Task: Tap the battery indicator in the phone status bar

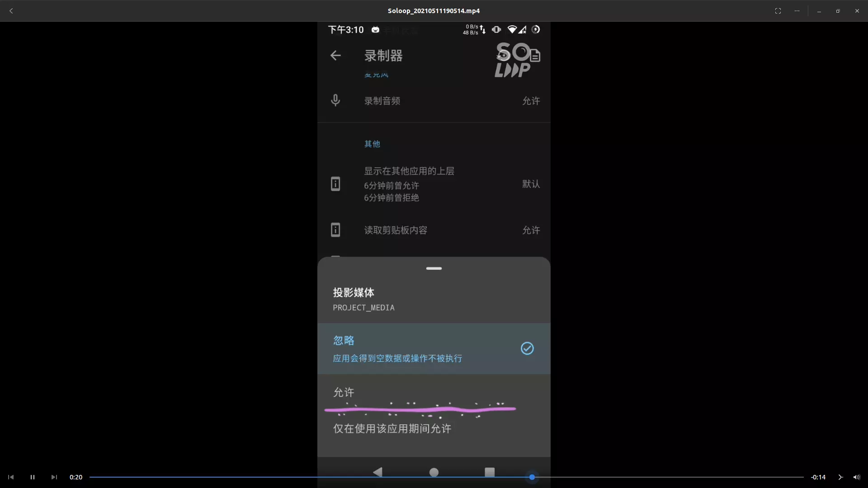Action: click(536, 29)
